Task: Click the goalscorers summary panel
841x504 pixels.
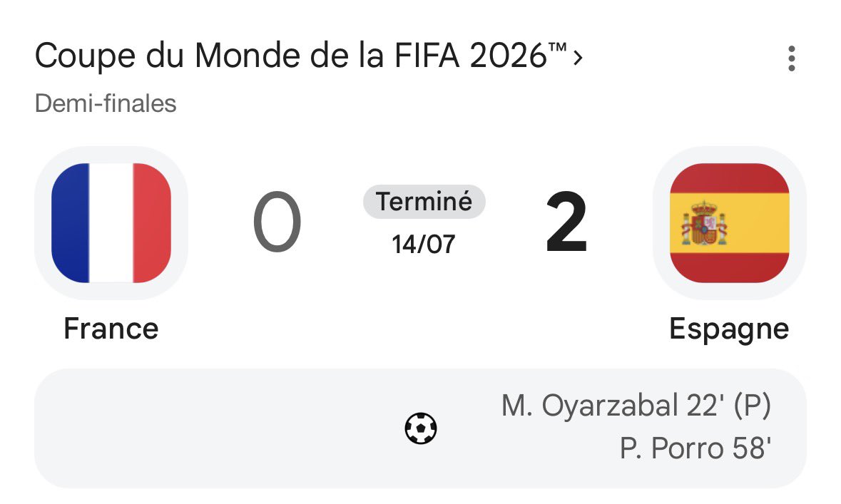Action: (x=421, y=428)
